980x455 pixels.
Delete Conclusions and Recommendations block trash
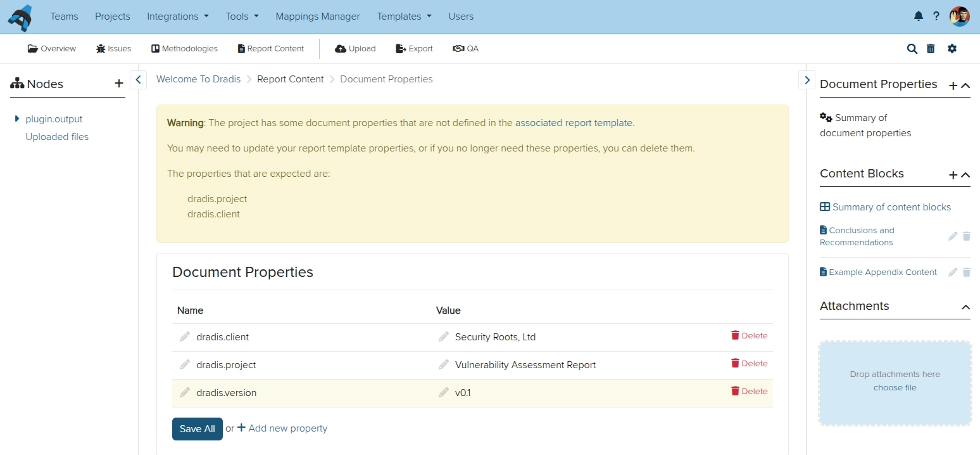966,236
